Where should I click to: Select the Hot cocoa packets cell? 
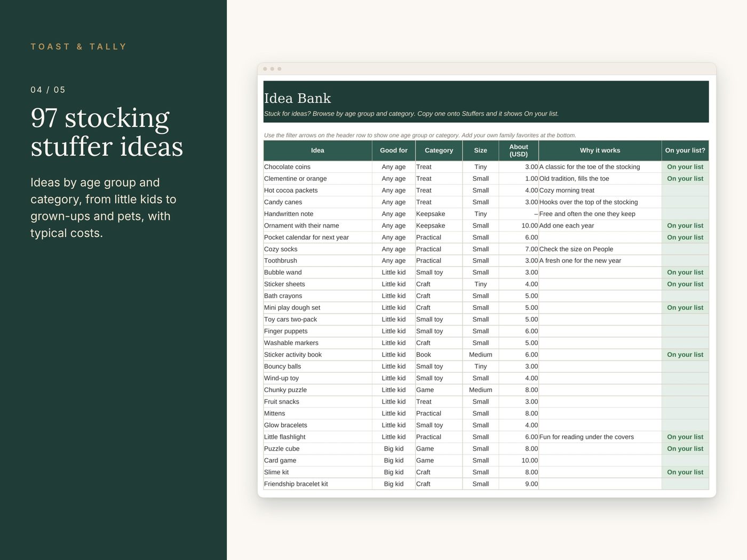pos(317,190)
